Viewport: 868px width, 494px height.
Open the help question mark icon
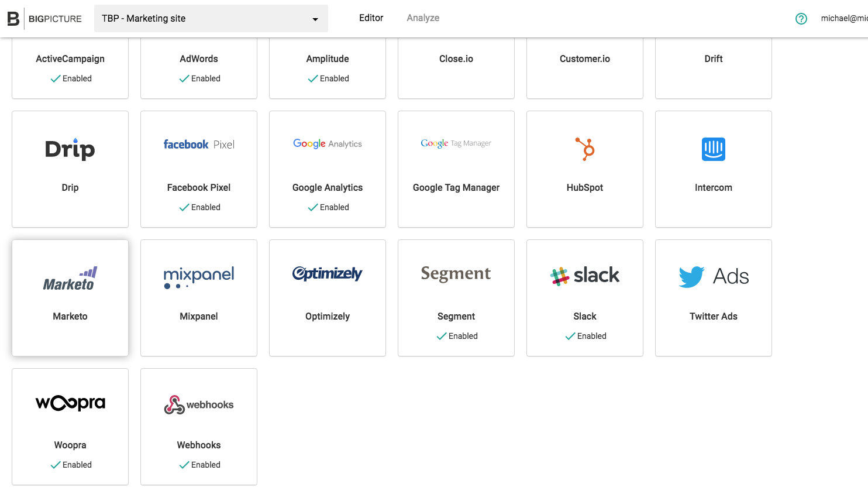click(x=801, y=19)
